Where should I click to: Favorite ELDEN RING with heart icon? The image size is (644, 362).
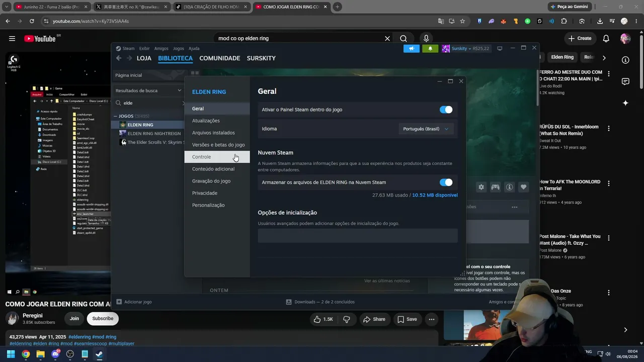click(x=523, y=187)
